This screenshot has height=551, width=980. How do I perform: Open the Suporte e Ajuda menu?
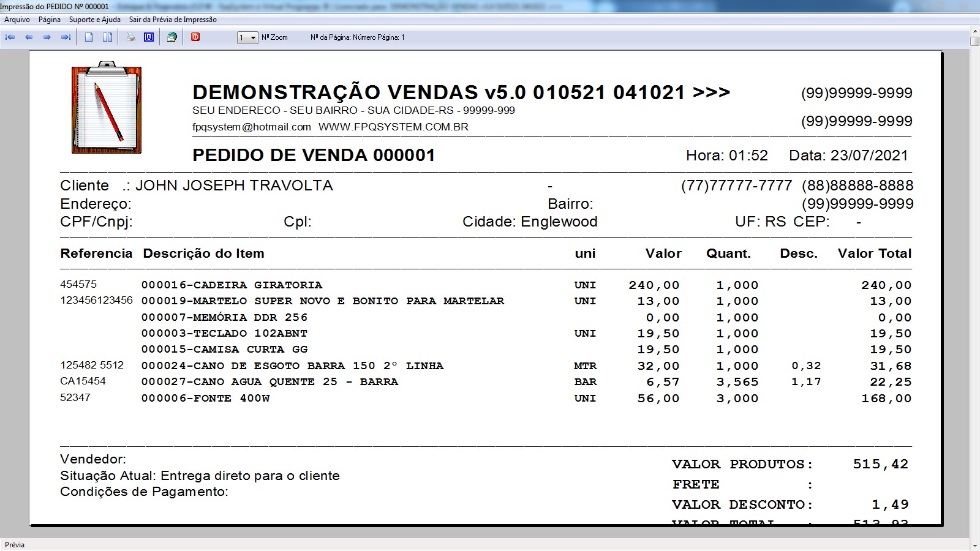coord(95,20)
